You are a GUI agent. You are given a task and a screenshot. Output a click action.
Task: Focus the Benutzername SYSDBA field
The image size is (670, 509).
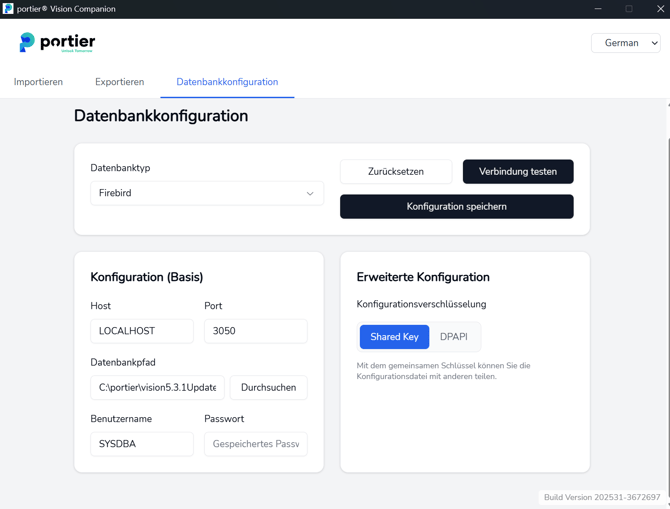[142, 444]
